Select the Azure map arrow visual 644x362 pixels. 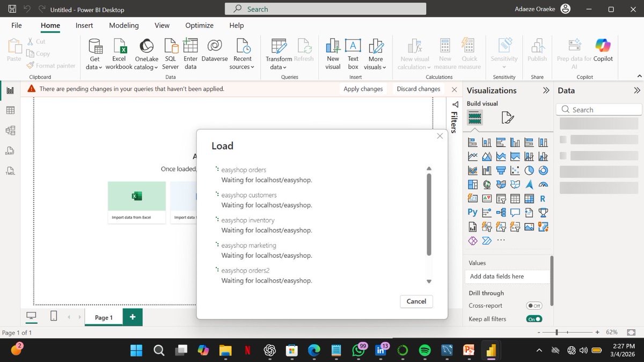click(529, 184)
